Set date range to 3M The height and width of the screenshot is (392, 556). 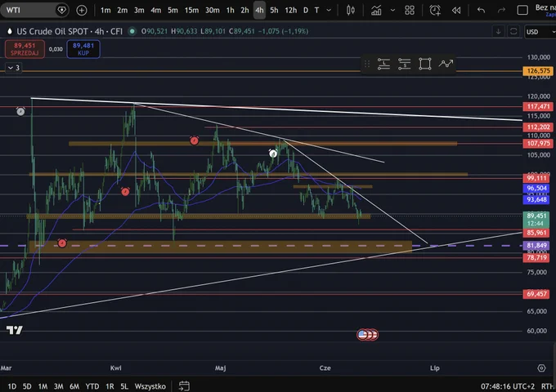pos(59,386)
